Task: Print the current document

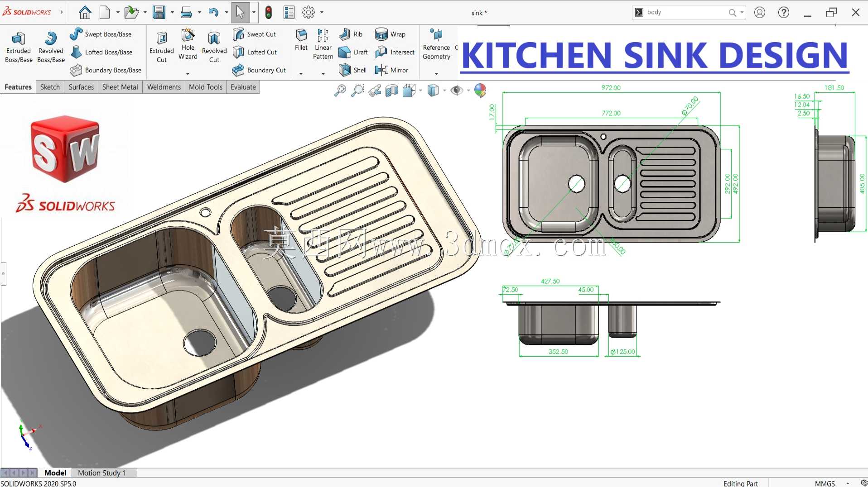Action: pyautogui.click(x=186, y=12)
